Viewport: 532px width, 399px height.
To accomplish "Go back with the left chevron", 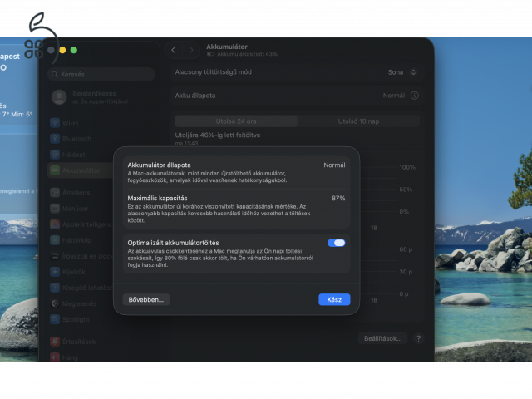I will coord(174,50).
